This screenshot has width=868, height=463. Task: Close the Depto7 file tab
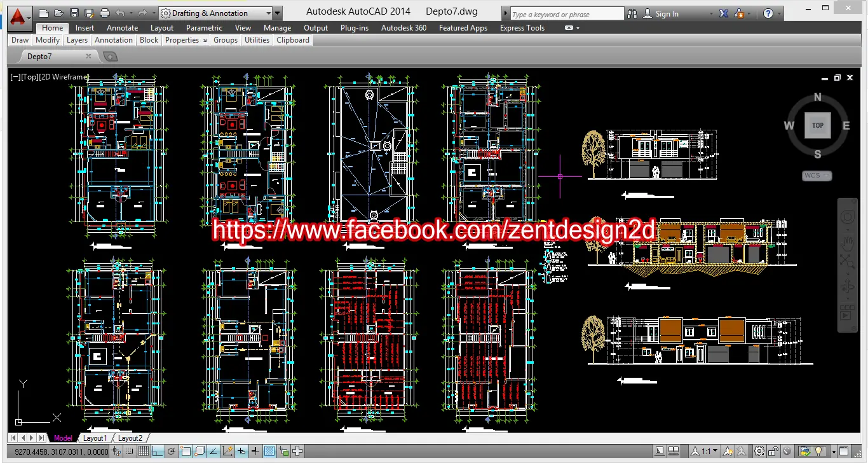click(88, 57)
